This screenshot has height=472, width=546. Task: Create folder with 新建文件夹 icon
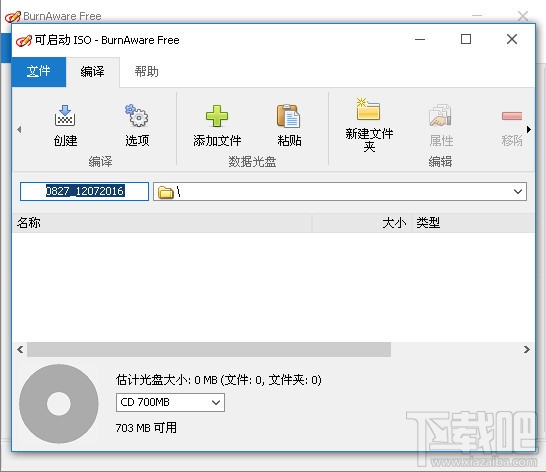(368, 109)
